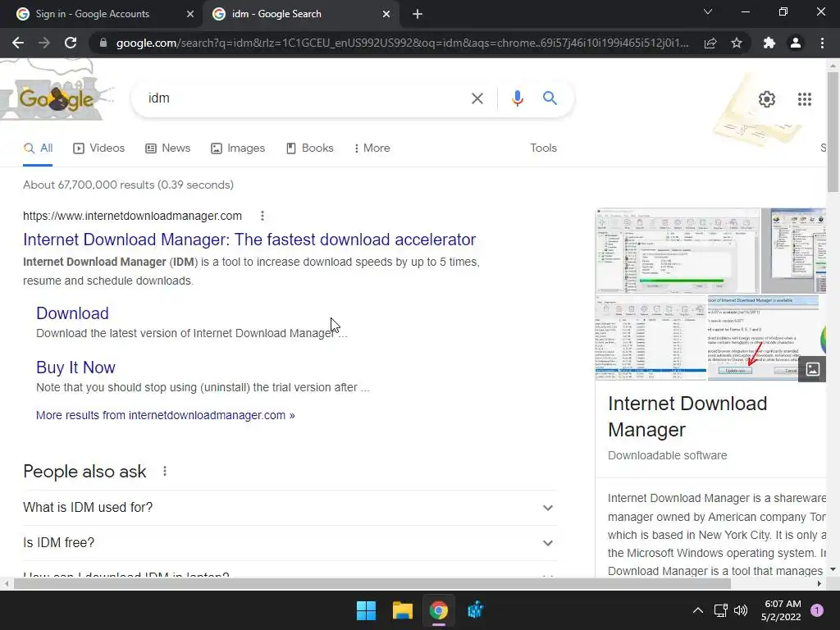
Task: Open the Chrome profile icon
Action: [796, 43]
